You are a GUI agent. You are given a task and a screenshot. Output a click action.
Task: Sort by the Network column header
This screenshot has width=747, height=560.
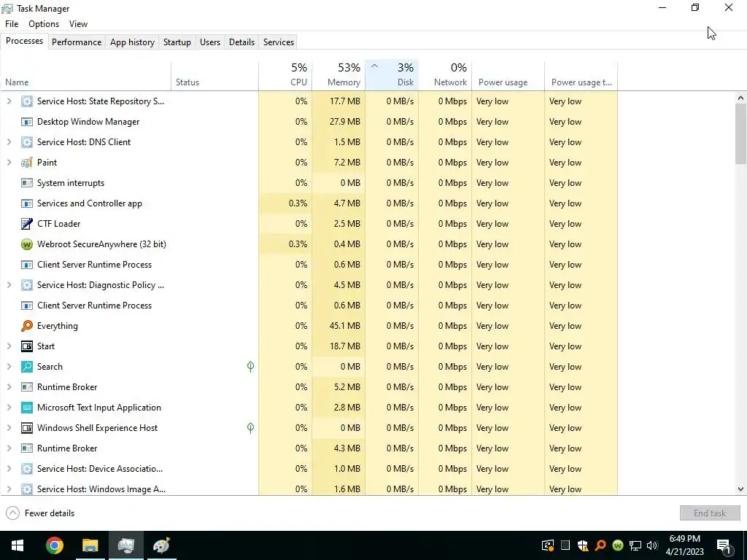pyautogui.click(x=445, y=76)
